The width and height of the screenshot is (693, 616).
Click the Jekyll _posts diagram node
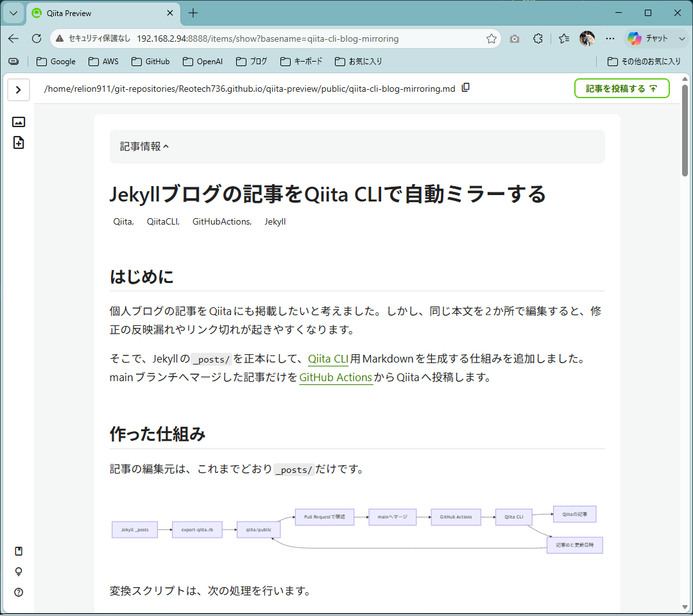(x=135, y=529)
